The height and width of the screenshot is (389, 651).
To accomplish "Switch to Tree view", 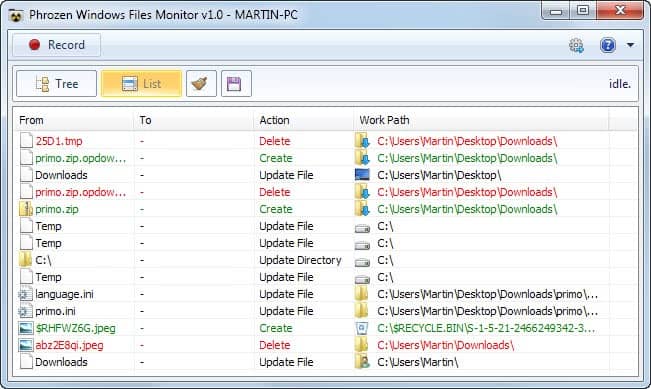I will 56,84.
